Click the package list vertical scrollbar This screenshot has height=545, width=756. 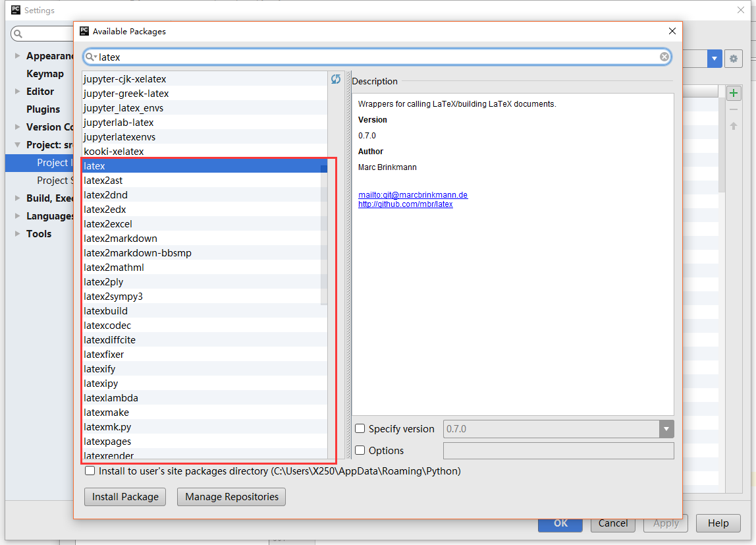324,235
